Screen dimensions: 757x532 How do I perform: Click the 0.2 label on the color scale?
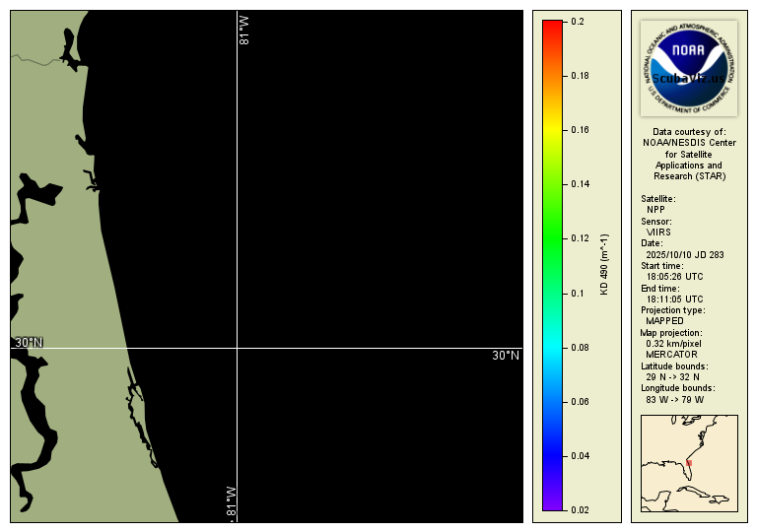[x=579, y=21]
